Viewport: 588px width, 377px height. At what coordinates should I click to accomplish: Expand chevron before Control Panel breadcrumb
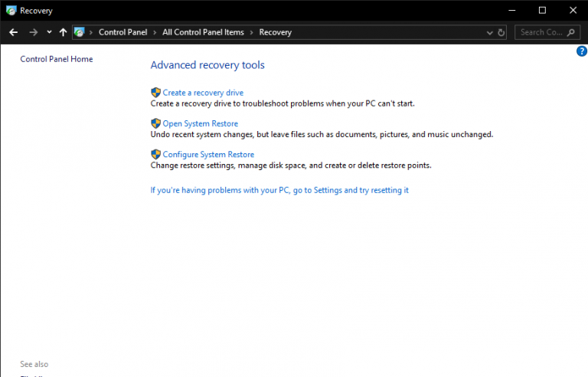tap(91, 33)
